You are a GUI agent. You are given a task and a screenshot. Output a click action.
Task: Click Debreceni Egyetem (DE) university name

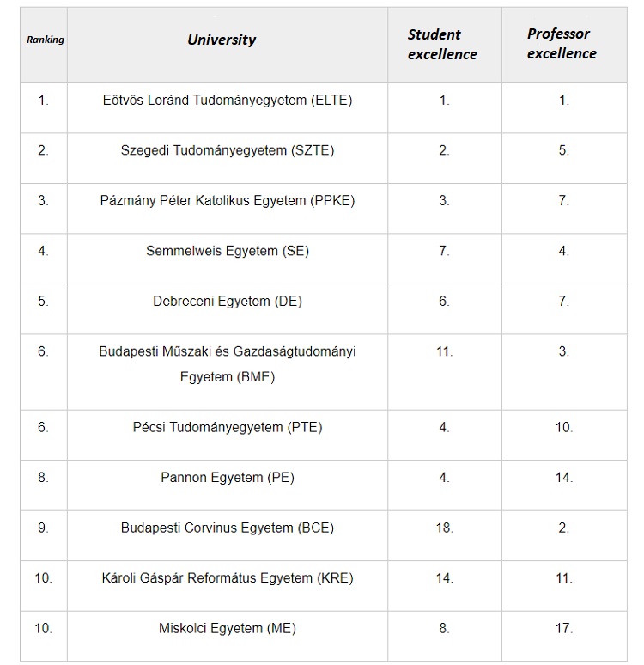coord(228,301)
